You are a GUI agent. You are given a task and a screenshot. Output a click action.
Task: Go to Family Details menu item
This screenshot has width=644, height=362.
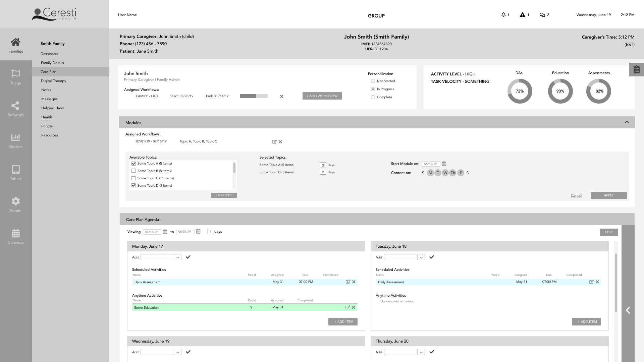(x=52, y=63)
